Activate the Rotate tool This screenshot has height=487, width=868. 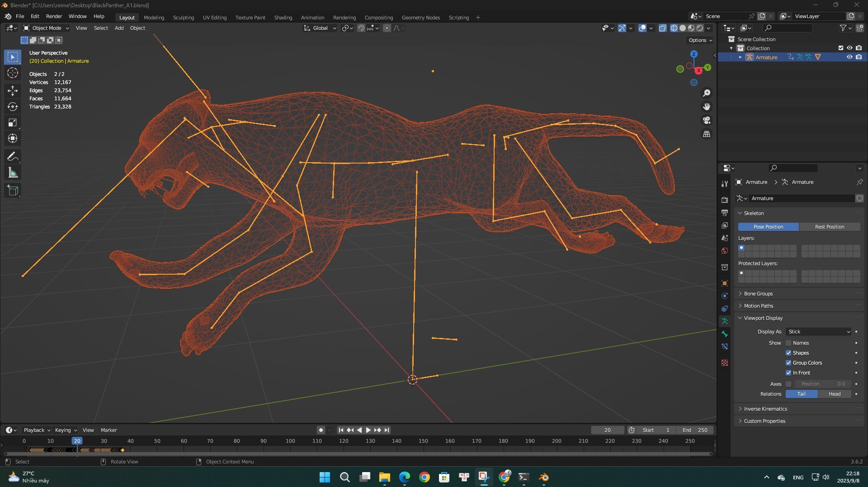(13, 107)
